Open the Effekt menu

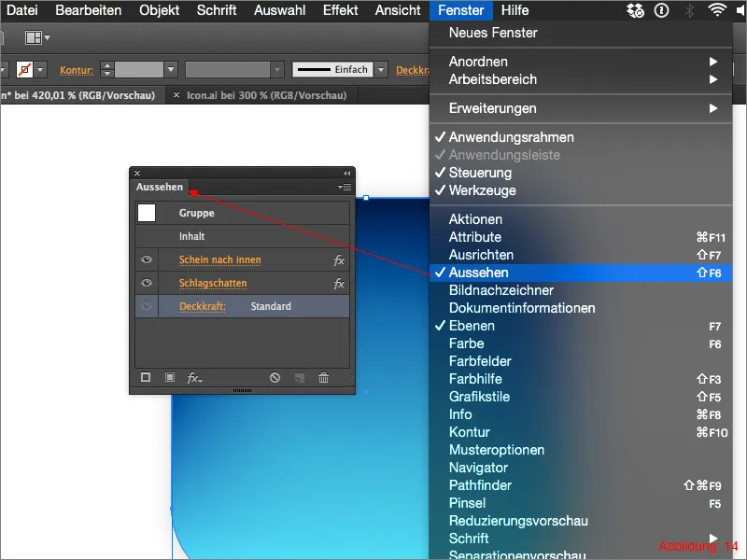340,10
